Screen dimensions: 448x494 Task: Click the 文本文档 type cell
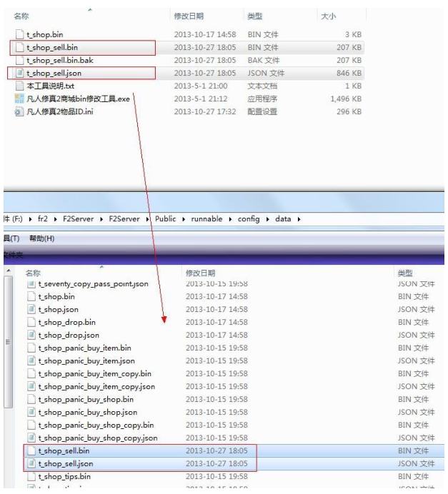pos(262,86)
